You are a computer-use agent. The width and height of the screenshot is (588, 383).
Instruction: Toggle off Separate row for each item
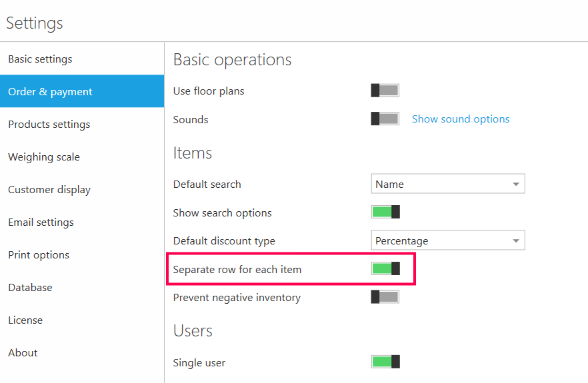coord(385,269)
